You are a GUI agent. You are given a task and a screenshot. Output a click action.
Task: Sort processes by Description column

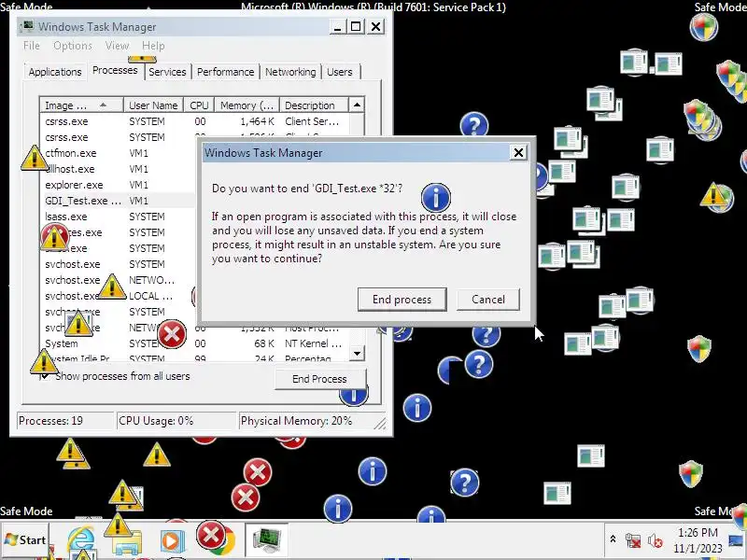coord(314,105)
